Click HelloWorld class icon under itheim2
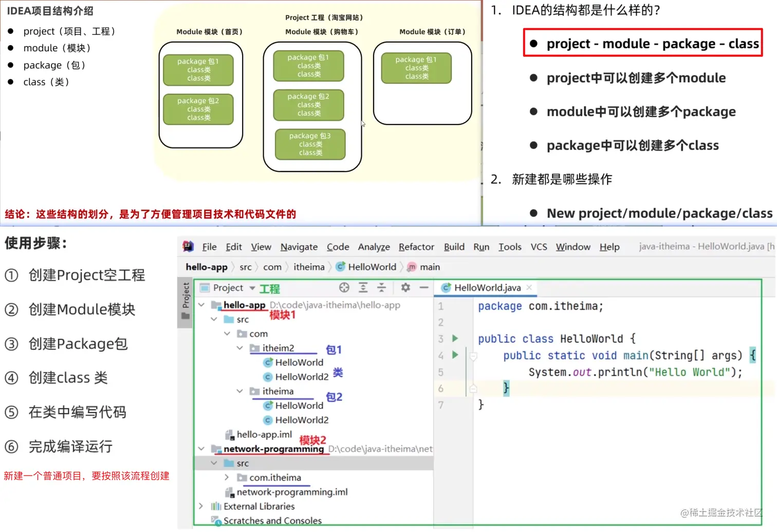The width and height of the screenshot is (777, 532). [268, 362]
